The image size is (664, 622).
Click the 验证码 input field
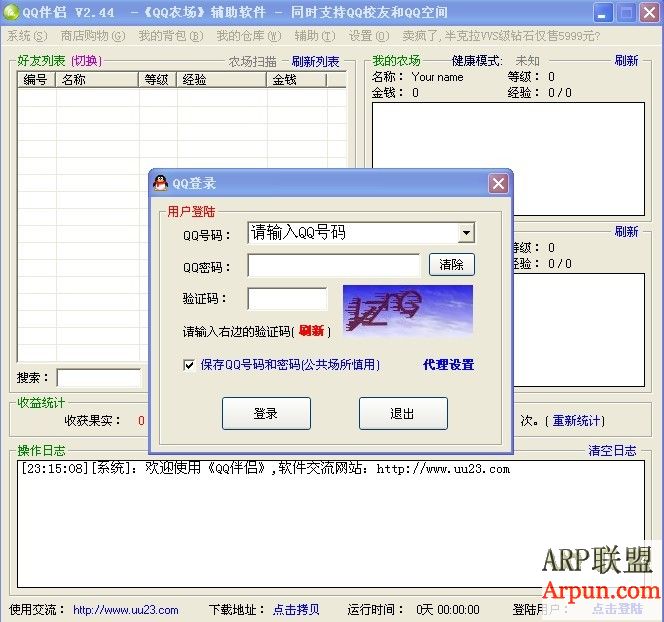pyautogui.click(x=287, y=299)
